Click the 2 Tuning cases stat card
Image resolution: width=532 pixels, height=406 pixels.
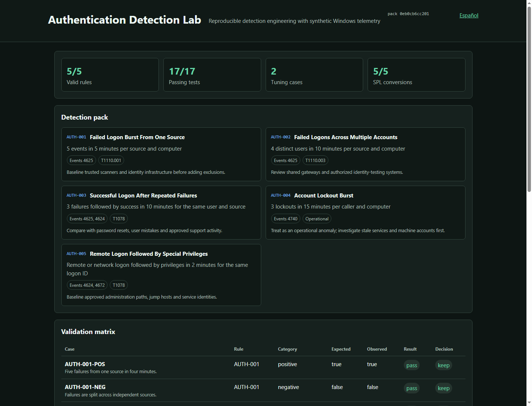[x=314, y=75]
